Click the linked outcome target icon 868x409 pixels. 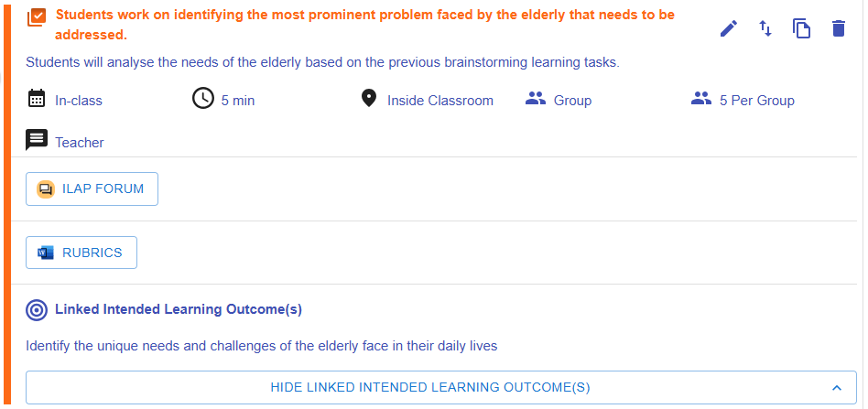point(37,309)
